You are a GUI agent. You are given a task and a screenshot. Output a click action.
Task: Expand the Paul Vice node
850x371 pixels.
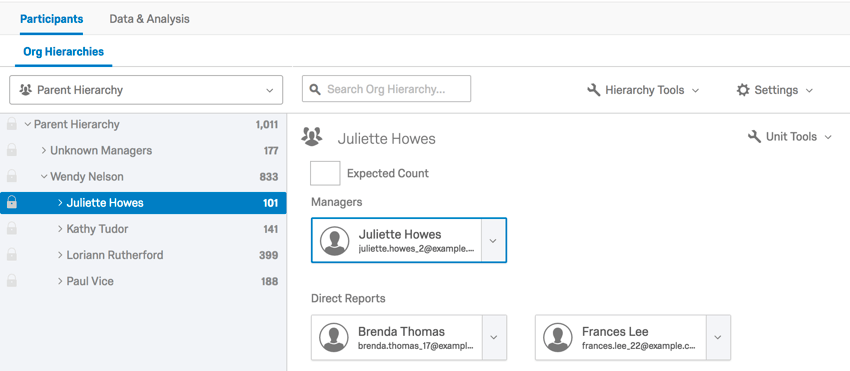[60, 281]
